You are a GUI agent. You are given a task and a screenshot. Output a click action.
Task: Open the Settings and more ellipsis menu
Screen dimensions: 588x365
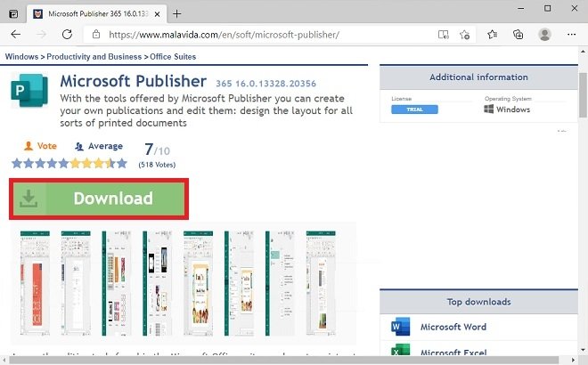pyautogui.click(x=571, y=35)
